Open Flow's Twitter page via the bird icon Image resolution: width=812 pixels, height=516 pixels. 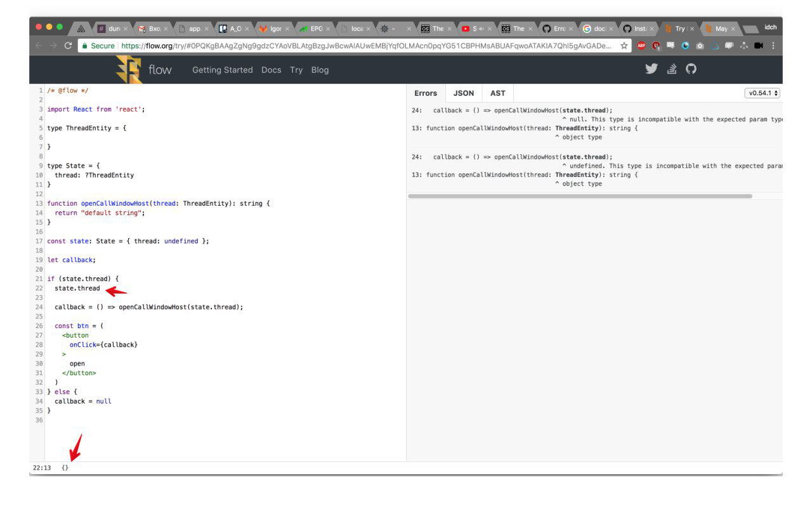pyautogui.click(x=651, y=70)
